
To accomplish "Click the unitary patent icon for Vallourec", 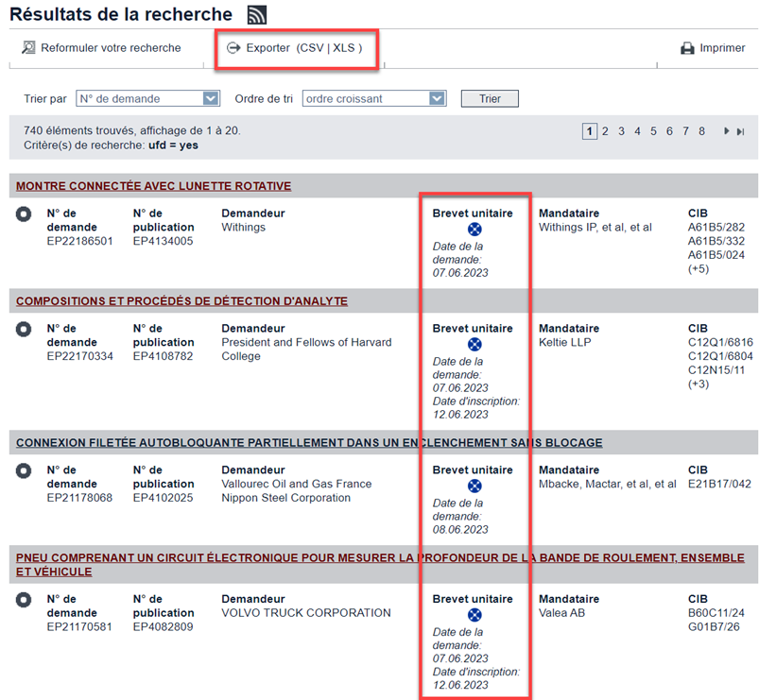I will coord(475,486).
